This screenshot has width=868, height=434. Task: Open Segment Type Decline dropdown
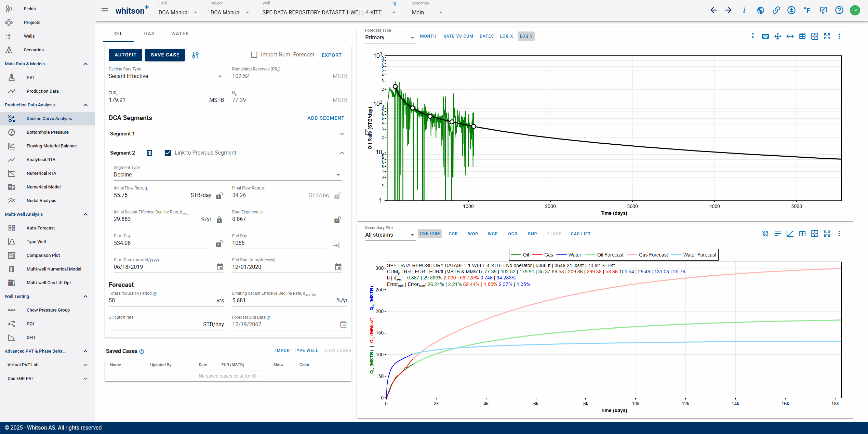coord(227,175)
